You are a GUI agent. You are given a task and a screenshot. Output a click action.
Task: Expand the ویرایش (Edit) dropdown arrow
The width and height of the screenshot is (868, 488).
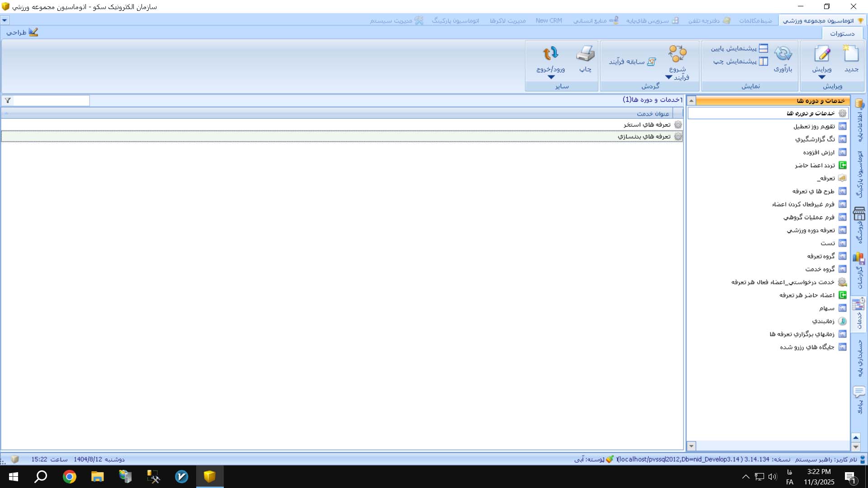tap(822, 77)
